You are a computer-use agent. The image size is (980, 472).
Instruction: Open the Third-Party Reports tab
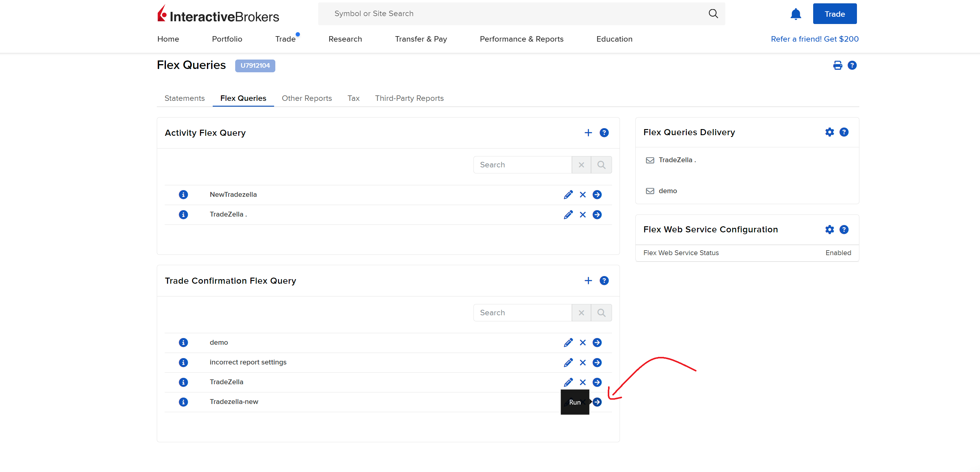409,98
